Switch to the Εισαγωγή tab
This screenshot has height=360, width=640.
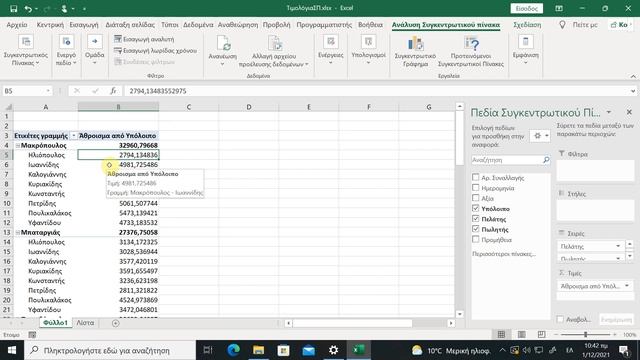[84, 25]
